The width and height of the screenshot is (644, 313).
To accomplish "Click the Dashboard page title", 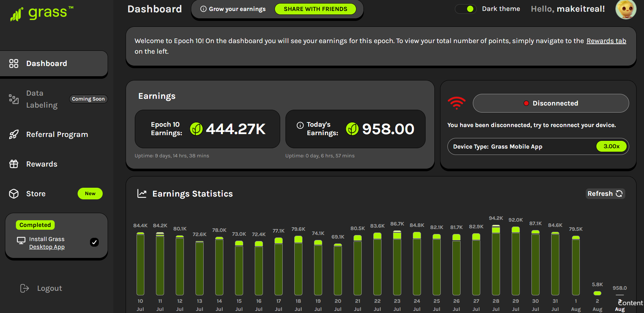I will tap(155, 9).
